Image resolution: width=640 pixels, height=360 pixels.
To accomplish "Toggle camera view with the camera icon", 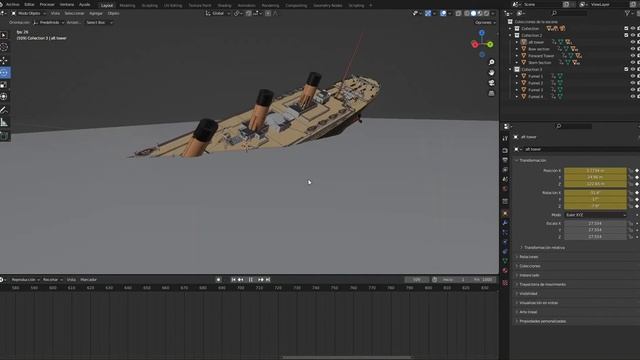I will click(x=491, y=83).
